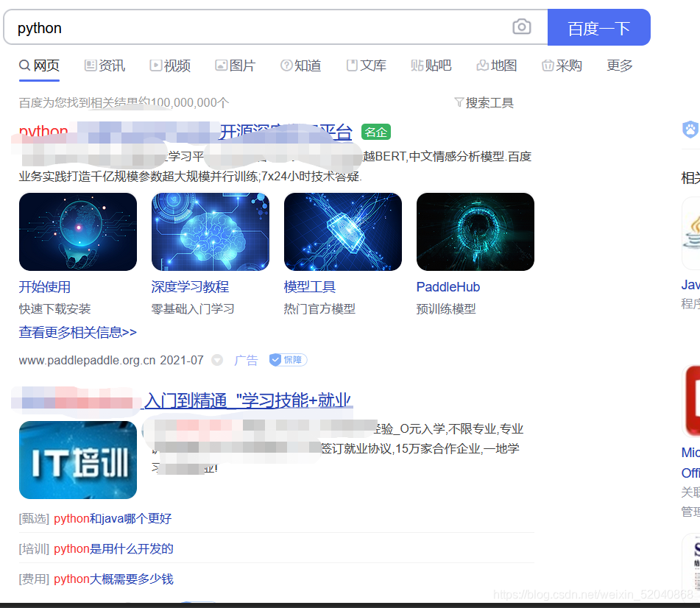Click the result count text 约100,000,000个
This screenshot has width=700, height=608.
[x=184, y=102]
